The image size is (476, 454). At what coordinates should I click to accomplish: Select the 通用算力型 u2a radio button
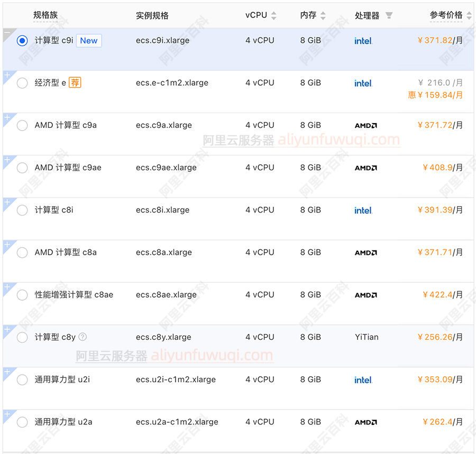pyautogui.click(x=22, y=422)
